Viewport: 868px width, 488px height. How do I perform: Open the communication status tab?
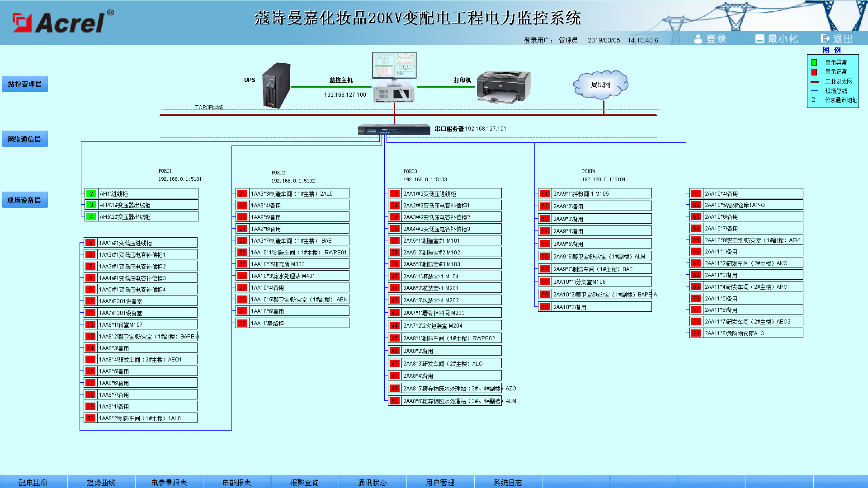click(x=372, y=482)
